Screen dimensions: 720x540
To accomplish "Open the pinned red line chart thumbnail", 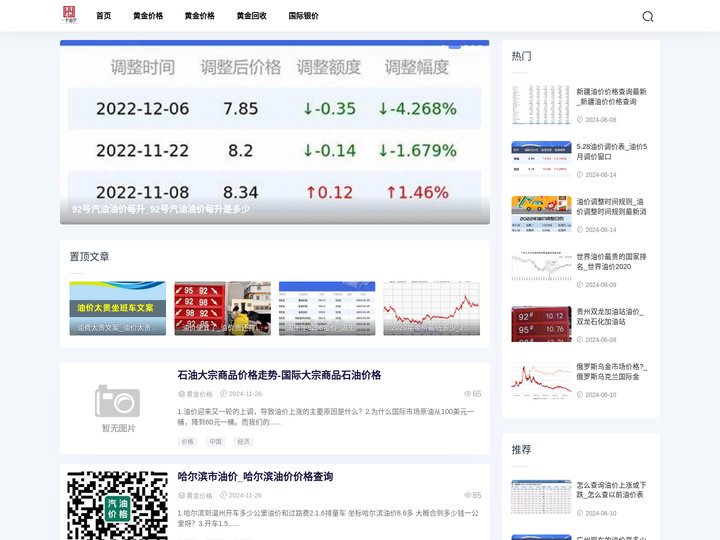I will click(432, 308).
